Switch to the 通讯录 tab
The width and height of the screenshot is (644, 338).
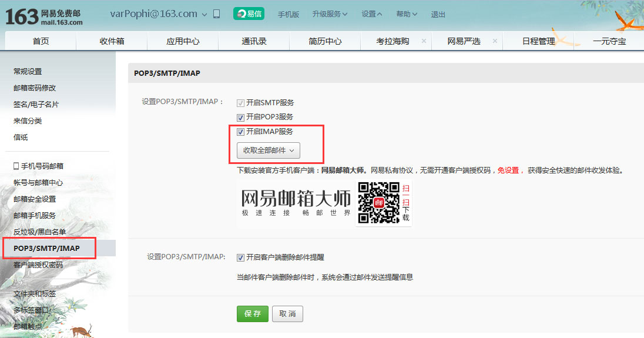254,41
